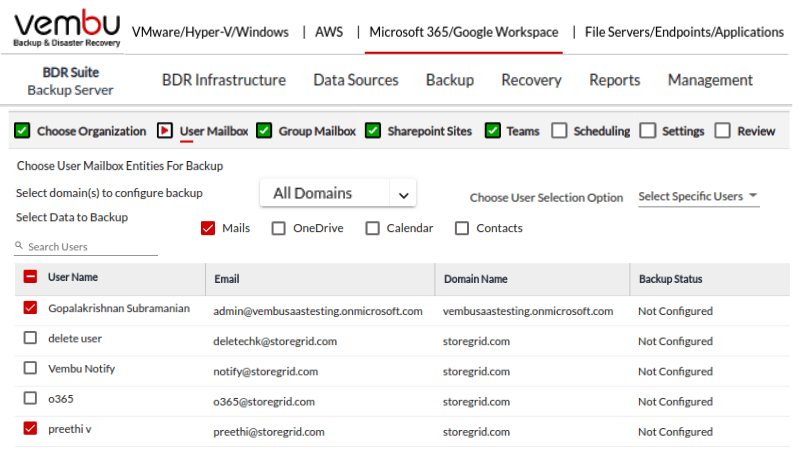
Task: Click the Search Users input field
Action: pyautogui.click(x=86, y=246)
